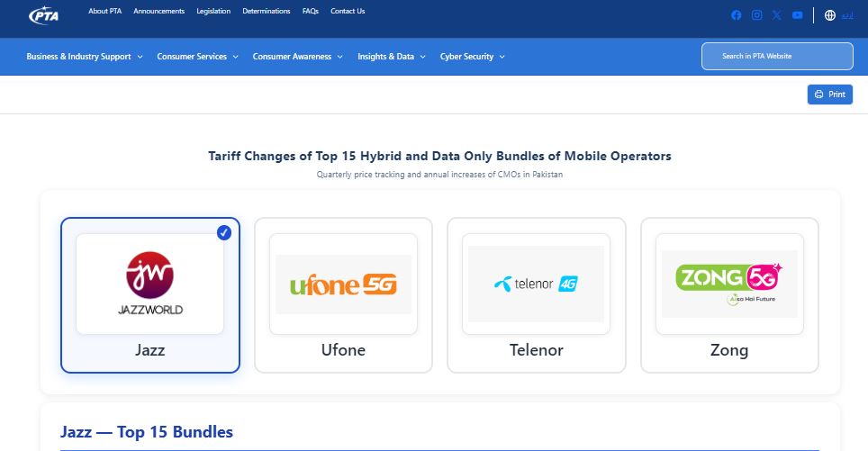Image resolution: width=868 pixels, height=451 pixels.
Task: Expand Consumer Services chevron
Action: pyautogui.click(x=235, y=57)
